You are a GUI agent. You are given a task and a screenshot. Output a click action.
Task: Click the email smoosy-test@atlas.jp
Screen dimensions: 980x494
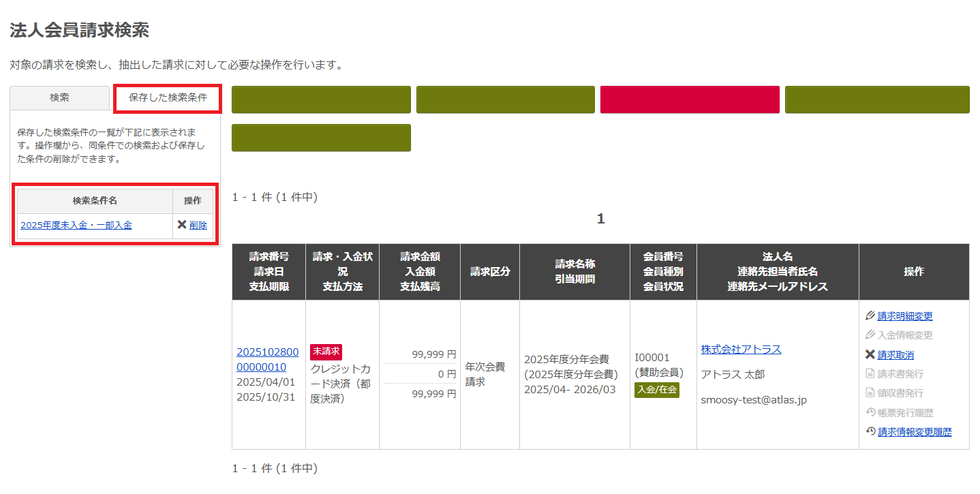click(x=754, y=400)
